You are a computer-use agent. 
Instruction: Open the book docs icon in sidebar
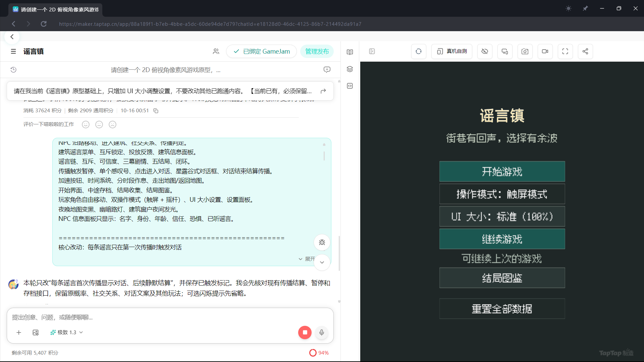pos(350,52)
